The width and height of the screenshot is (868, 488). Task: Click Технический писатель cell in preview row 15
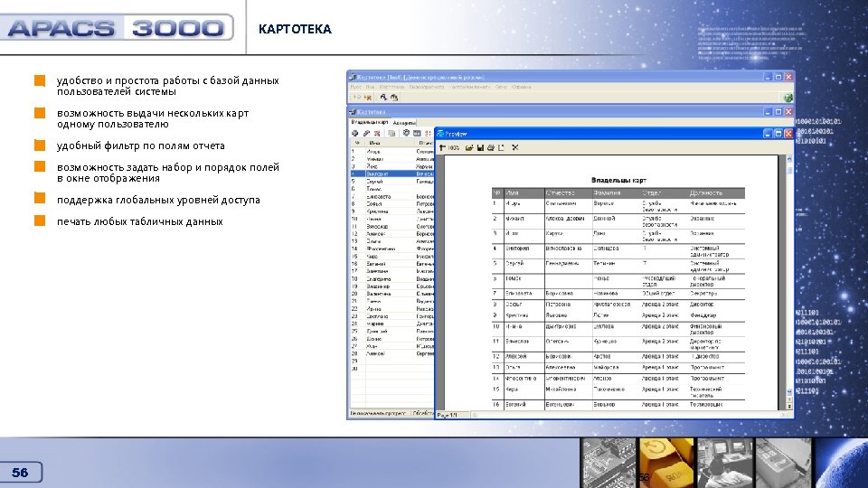pyautogui.click(x=706, y=392)
